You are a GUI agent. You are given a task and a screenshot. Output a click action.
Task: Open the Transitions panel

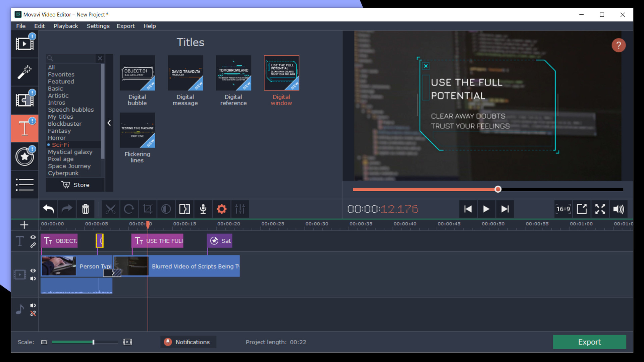(24, 100)
